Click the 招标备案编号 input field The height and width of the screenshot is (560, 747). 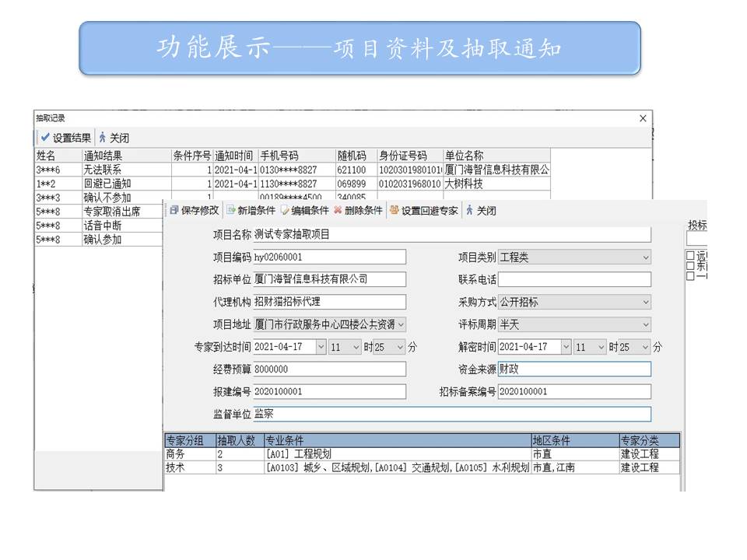tap(574, 391)
